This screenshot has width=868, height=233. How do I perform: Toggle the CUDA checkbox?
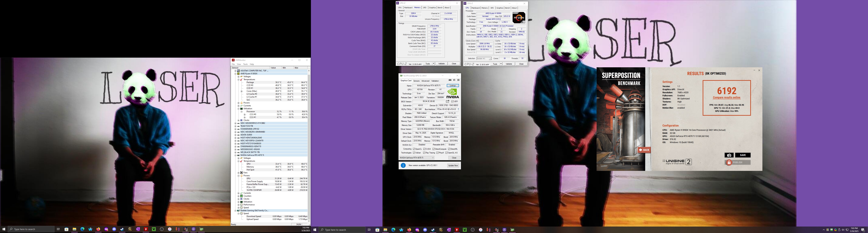coord(424,149)
